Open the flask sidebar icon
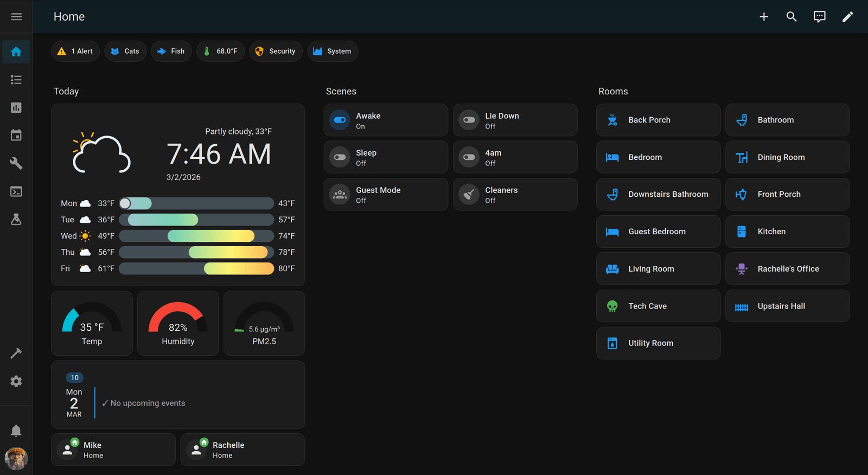 pyautogui.click(x=16, y=219)
